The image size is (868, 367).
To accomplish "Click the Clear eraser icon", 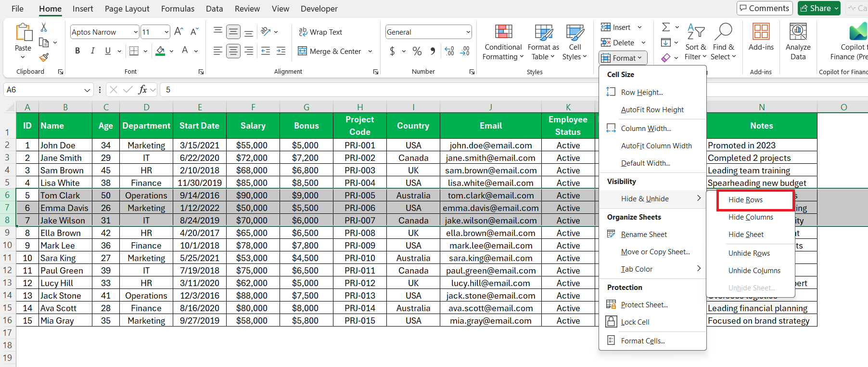I will click(666, 58).
